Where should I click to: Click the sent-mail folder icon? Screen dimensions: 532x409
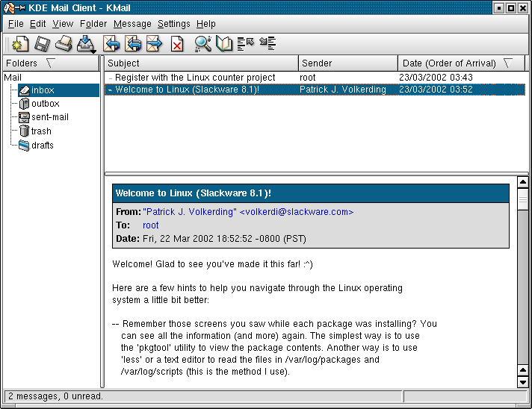click(24, 117)
